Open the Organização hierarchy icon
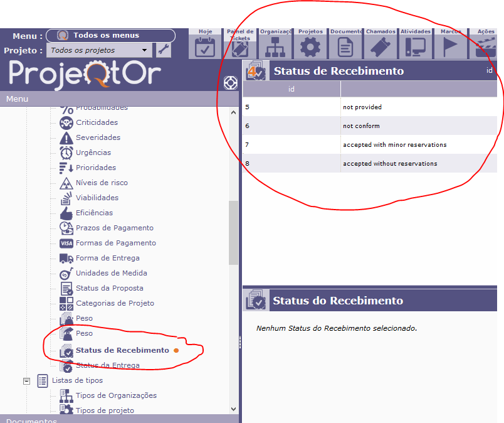504x423 pixels. 275,47
